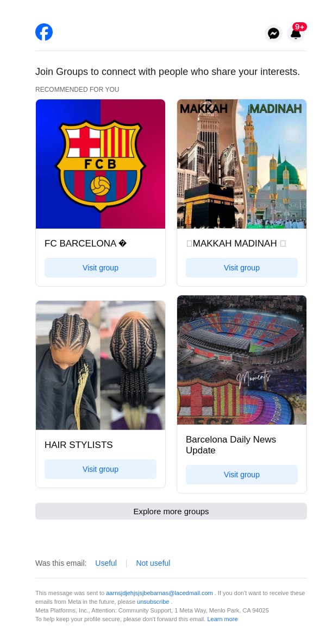
Task: Click the FC Barcelona crest image
Action: (101, 164)
